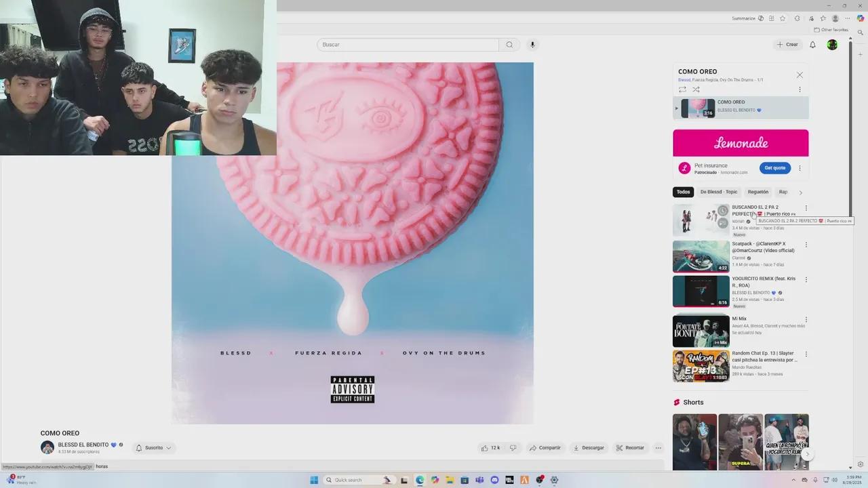Select the De Blessd - Topic chip
This screenshot has width=868, height=488.
point(719,192)
